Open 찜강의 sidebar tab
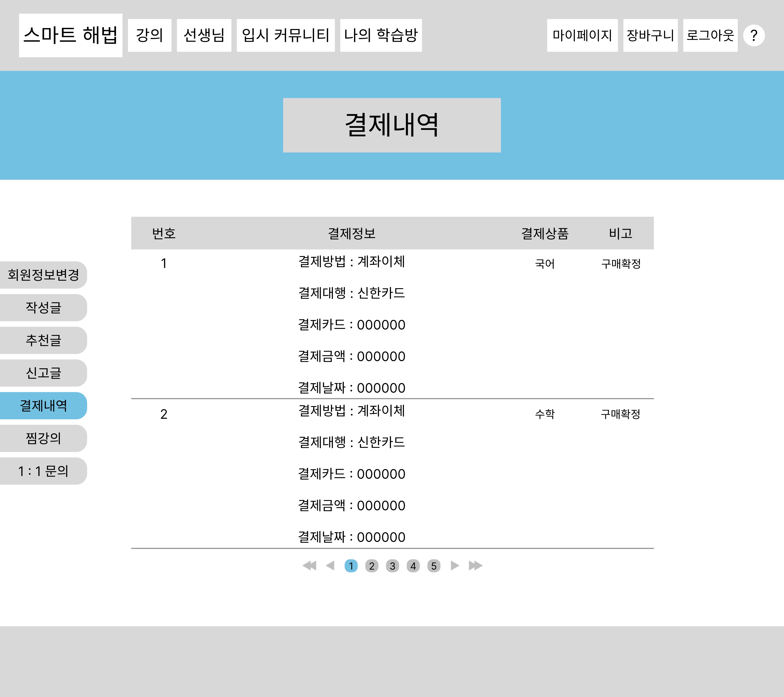This screenshot has height=697, width=784. click(x=43, y=438)
